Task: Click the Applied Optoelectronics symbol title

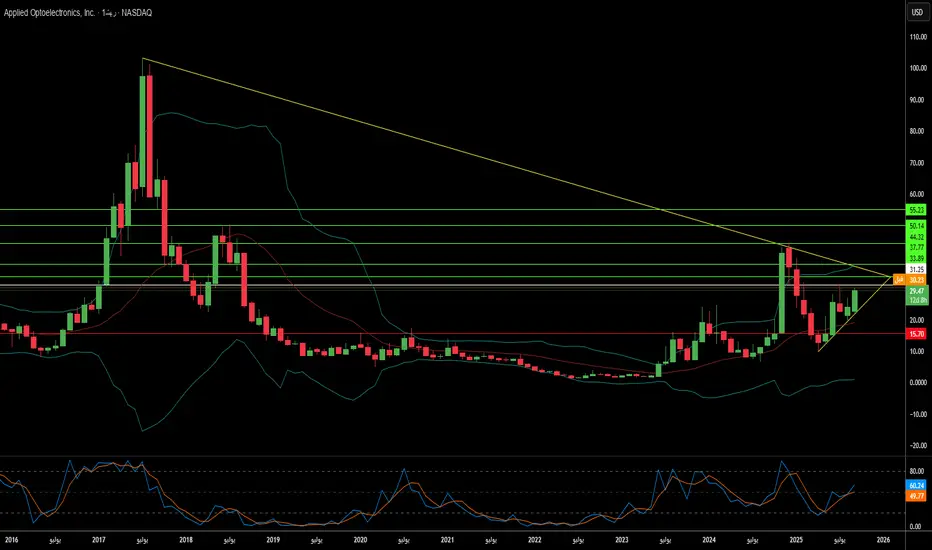Action: coord(49,12)
